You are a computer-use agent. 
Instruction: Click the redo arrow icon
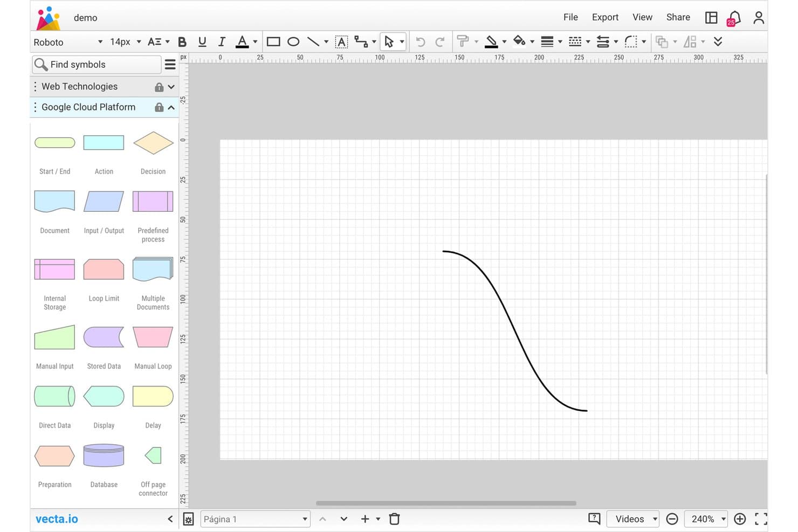(440, 42)
